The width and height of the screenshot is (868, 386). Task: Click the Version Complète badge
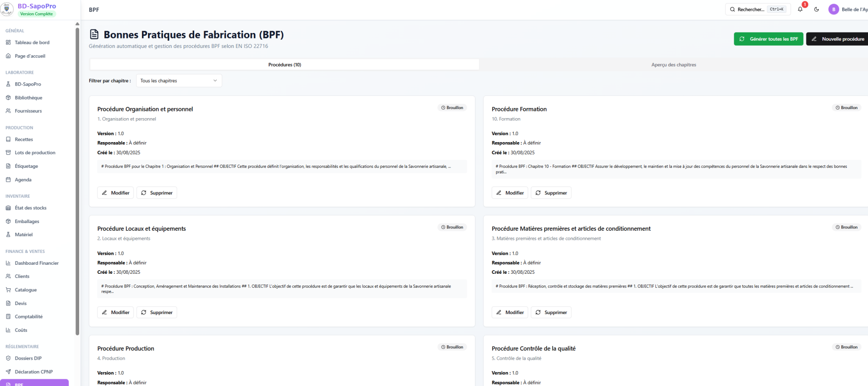coord(36,14)
